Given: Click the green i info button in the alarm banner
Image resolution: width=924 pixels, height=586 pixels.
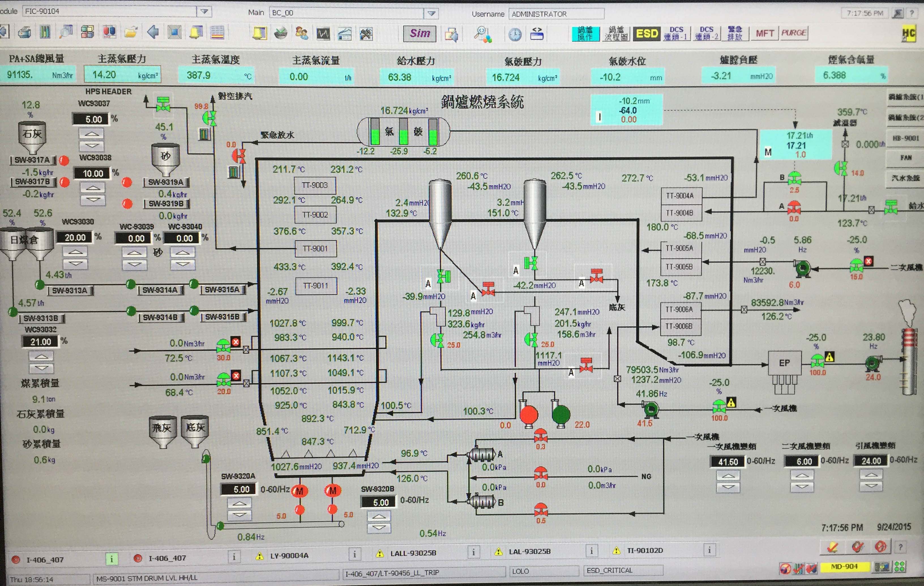Looking at the screenshot, I should (111, 559).
